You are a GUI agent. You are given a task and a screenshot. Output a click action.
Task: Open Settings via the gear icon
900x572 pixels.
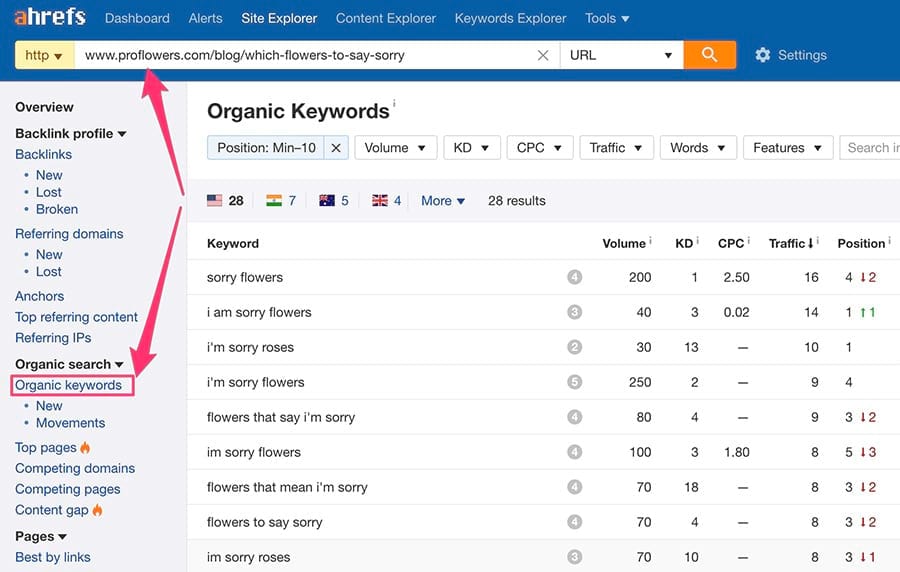[763, 55]
